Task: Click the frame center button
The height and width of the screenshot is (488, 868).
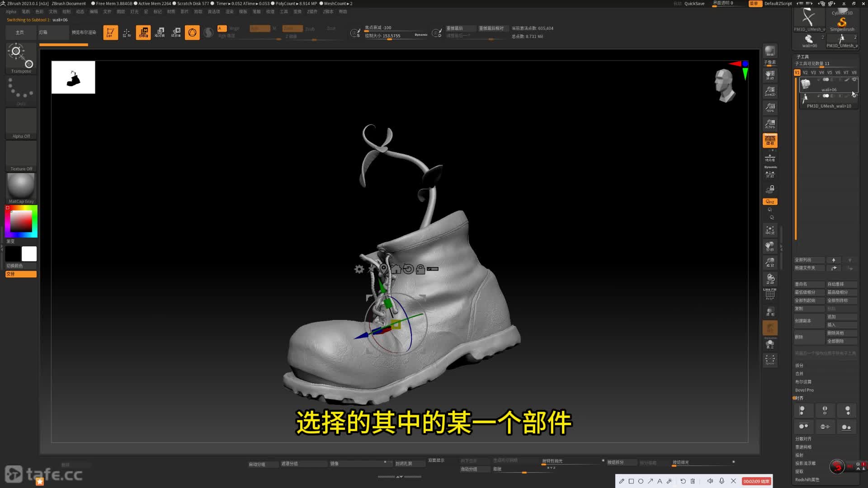Action: tap(770, 230)
